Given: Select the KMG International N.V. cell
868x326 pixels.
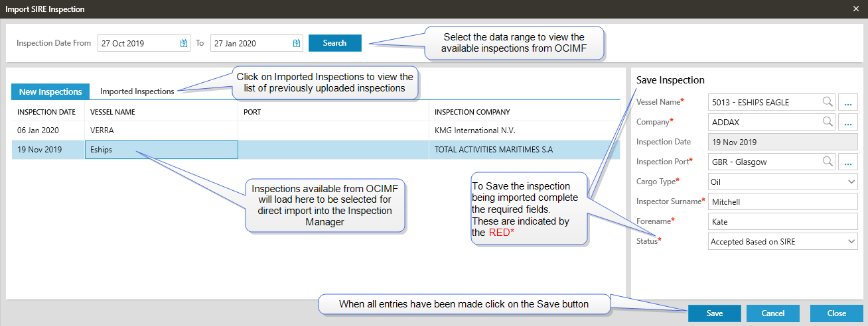Looking at the screenshot, I should (524, 131).
